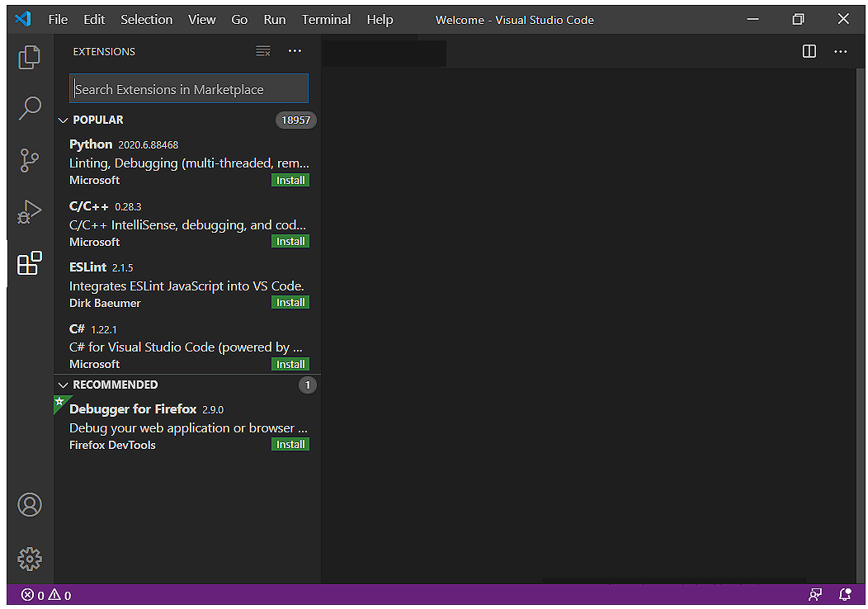This screenshot has width=868, height=609.
Task: Open the Source Control view
Action: (30, 160)
